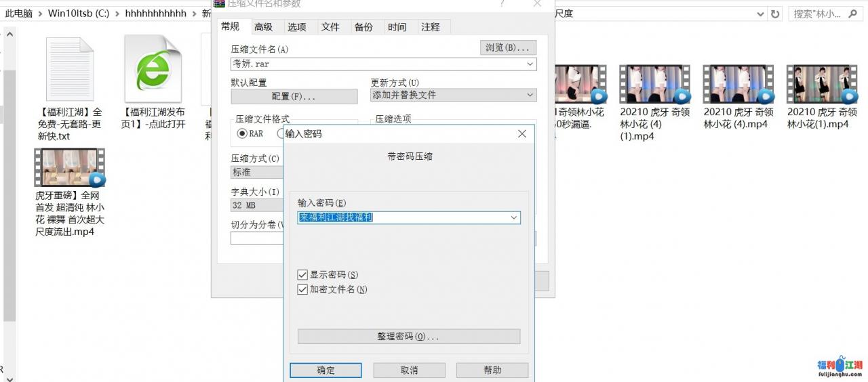868x382 pixels.
Task: Open the green IE shortcut file icon
Action: click(153, 69)
